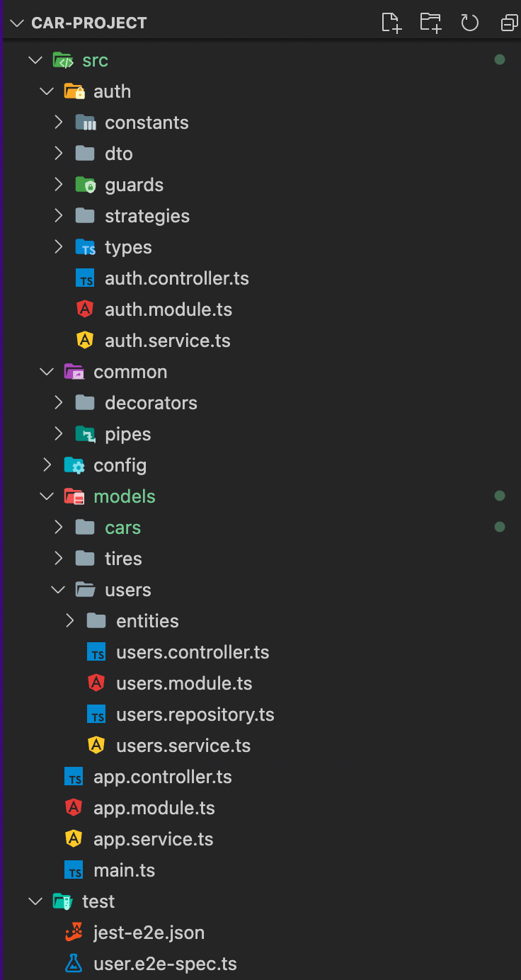Click the yellow icon of auth.service.ts
The width and height of the screenshot is (521, 980).
tap(85, 341)
